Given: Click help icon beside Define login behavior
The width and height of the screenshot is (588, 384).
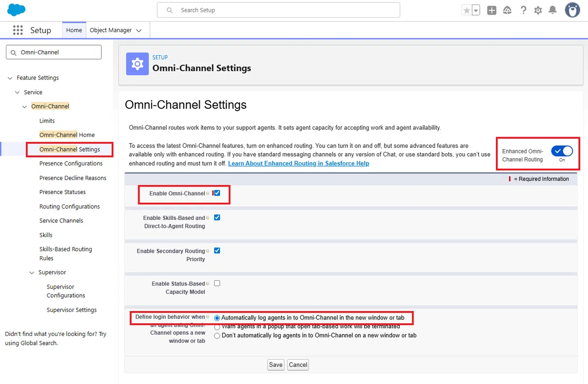Looking at the screenshot, I should pos(207,317).
